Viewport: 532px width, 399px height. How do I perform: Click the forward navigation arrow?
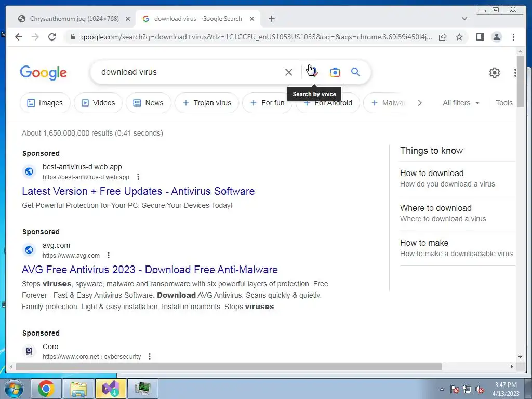click(x=35, y=37)
